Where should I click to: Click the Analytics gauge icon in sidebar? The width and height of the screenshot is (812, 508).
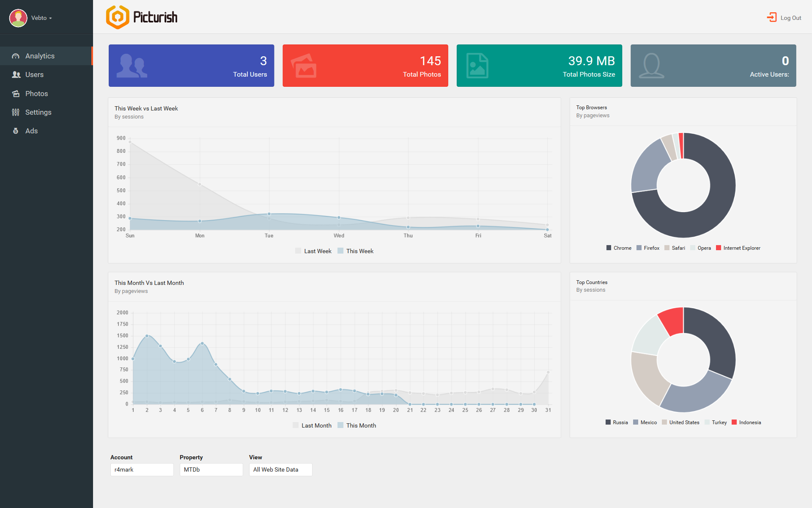(16, 56)
